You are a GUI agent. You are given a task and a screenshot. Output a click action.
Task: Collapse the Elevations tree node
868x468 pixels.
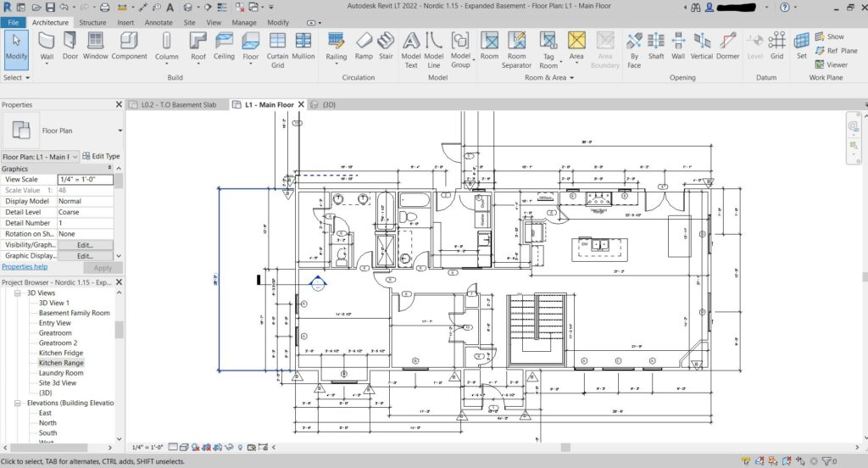(x=17, y=404)
